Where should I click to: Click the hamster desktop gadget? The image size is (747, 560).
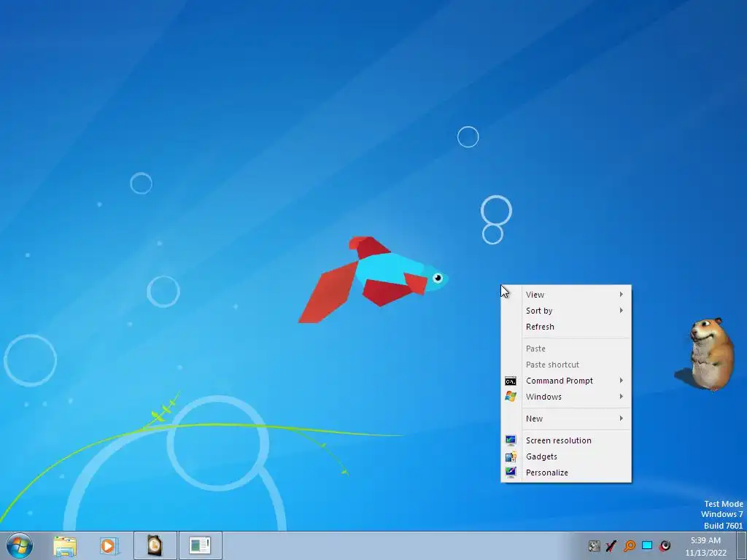706,354
